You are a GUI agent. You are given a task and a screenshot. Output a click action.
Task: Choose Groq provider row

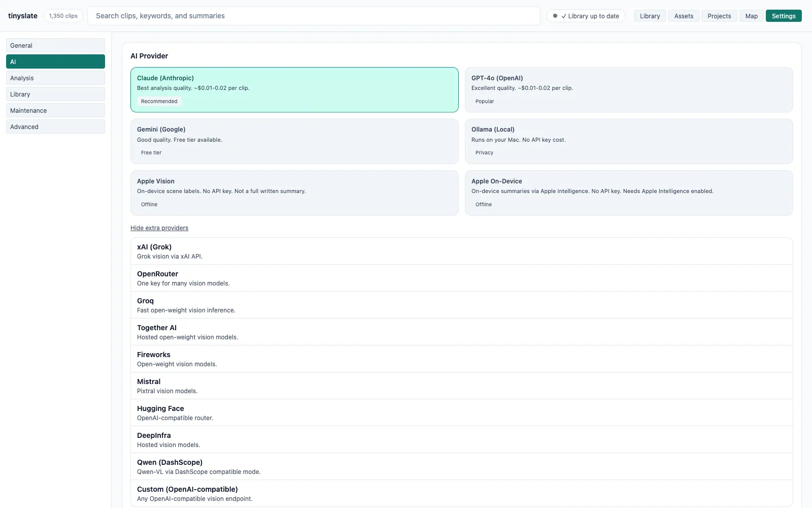coord(462,305)
